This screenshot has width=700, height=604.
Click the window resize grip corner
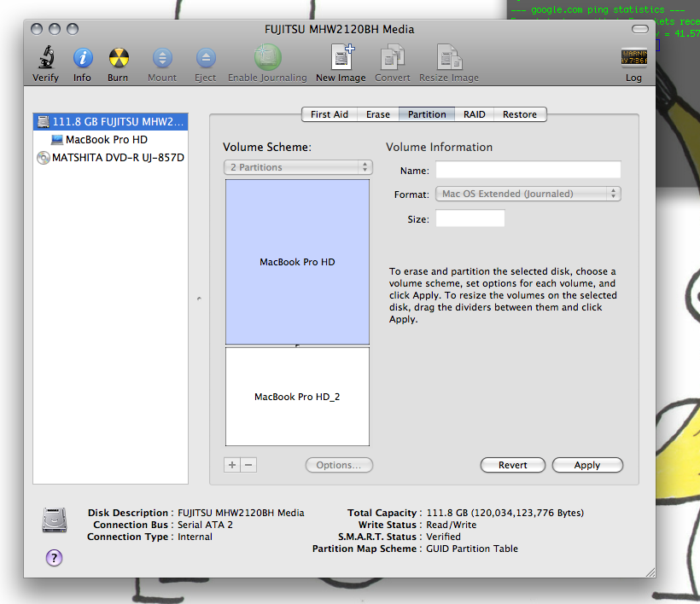(650, 572)
